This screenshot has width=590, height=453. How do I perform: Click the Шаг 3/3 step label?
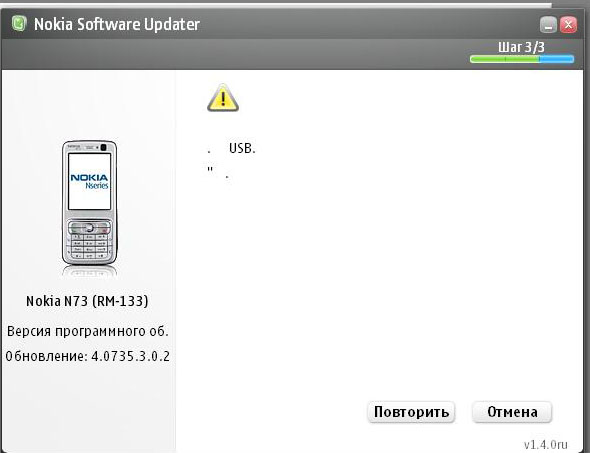[521, 47]
